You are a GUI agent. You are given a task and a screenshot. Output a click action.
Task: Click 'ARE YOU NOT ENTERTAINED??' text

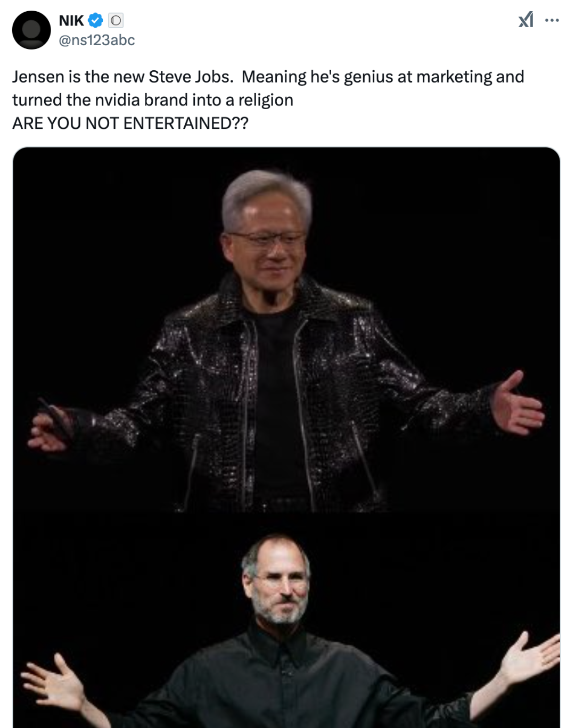[130, 123]
